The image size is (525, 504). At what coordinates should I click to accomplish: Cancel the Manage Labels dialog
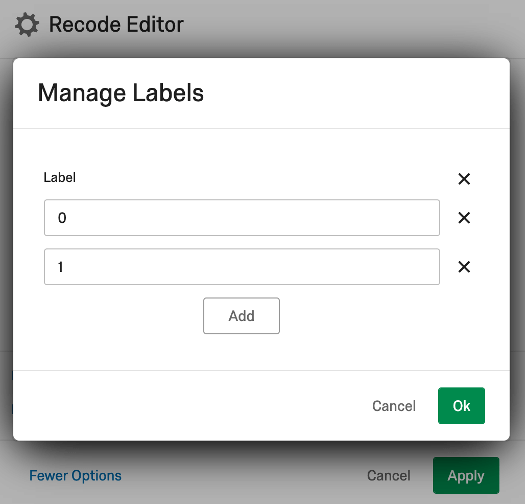[394, 406]
